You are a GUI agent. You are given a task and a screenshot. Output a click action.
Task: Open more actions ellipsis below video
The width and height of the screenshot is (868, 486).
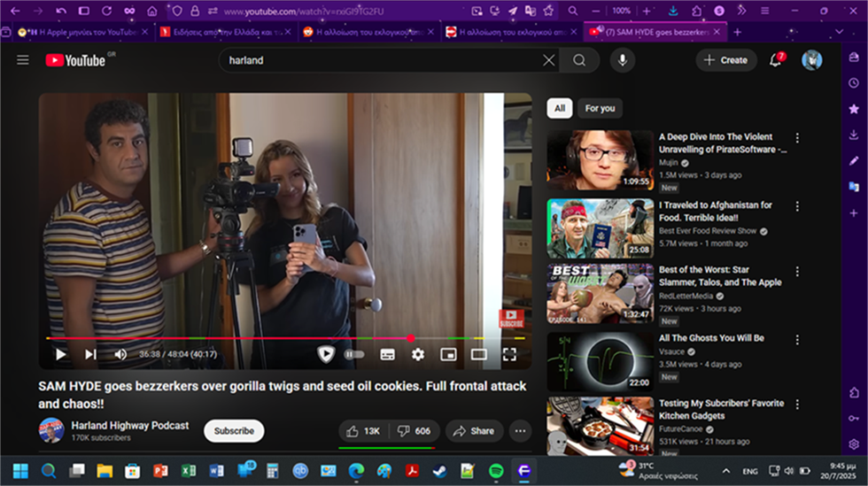click(x=521, y=430)
